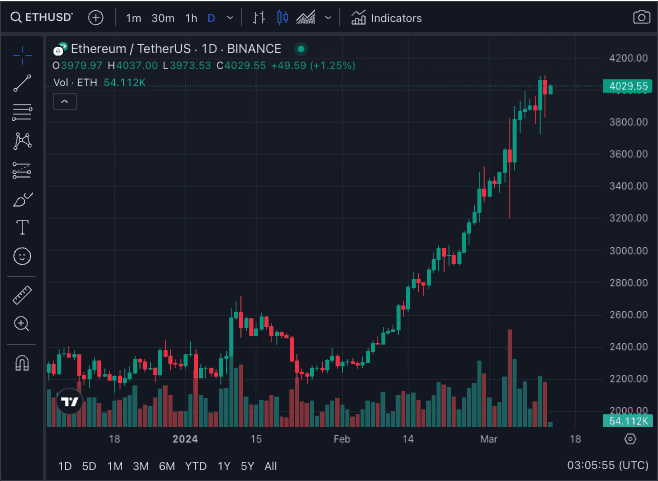Set range to 1D
Screen dimensions: 658x481
(65, 466)
